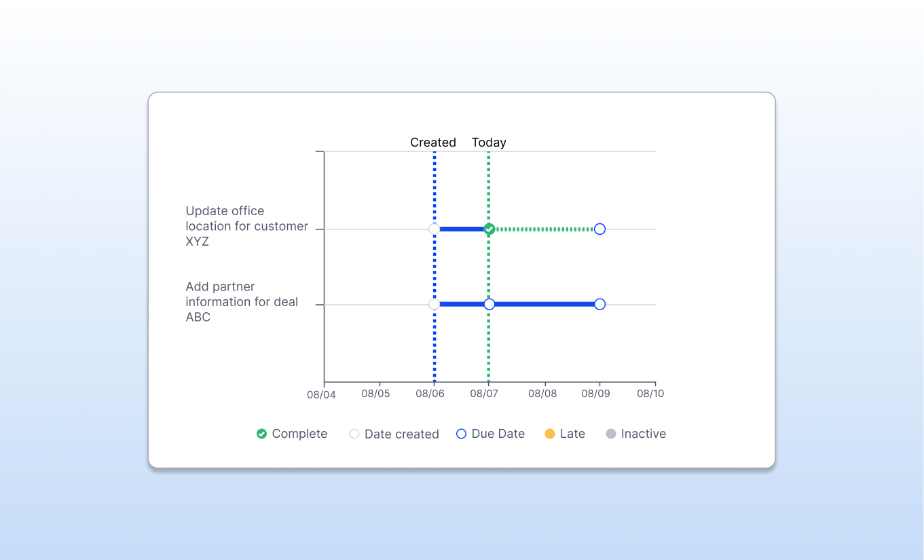Click the Due Date circle for ABC task
This screenshot has height=560, width=924.
pyautogui.click(x=599, y=304)
